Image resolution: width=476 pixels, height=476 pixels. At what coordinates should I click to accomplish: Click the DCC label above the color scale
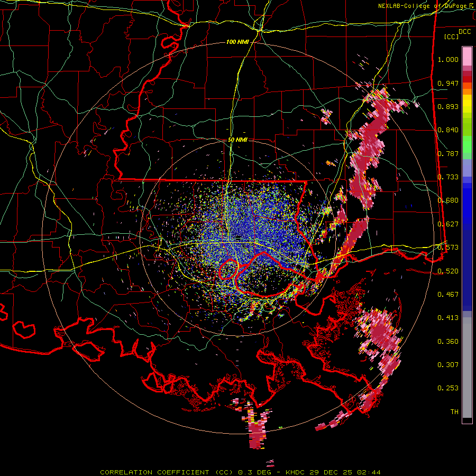click(464, 32)
